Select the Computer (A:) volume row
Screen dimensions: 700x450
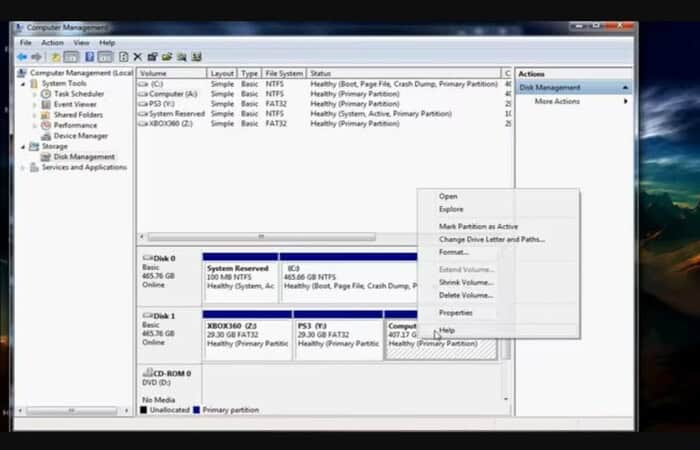tap(325, 94)
